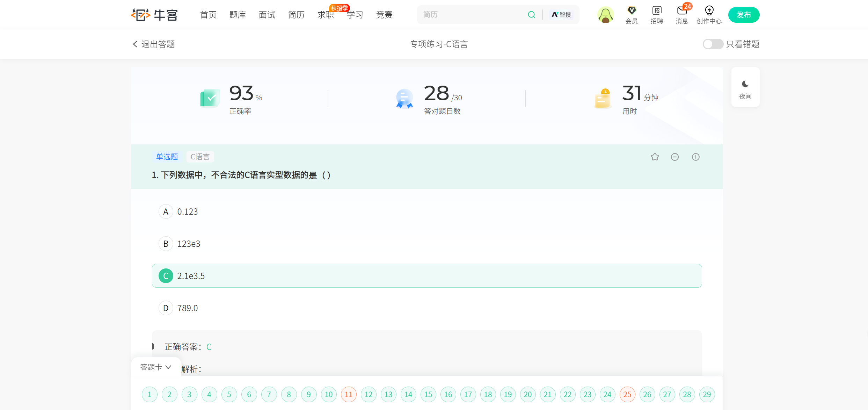Select option A 0.123
This screenshot has height=410, width=868.
(166, 211)
